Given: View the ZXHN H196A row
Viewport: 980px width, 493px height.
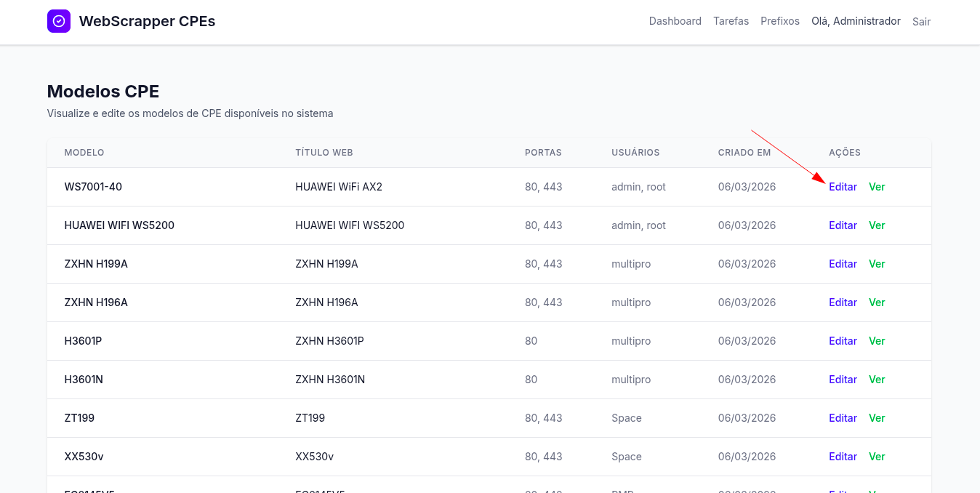Looking at the screenshot, I should point(877,302).
